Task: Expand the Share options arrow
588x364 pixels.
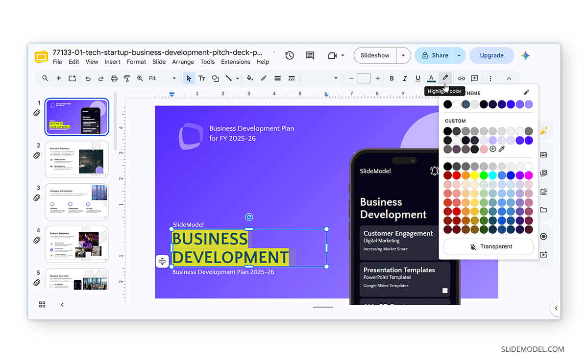Action: tap(459, 55)
